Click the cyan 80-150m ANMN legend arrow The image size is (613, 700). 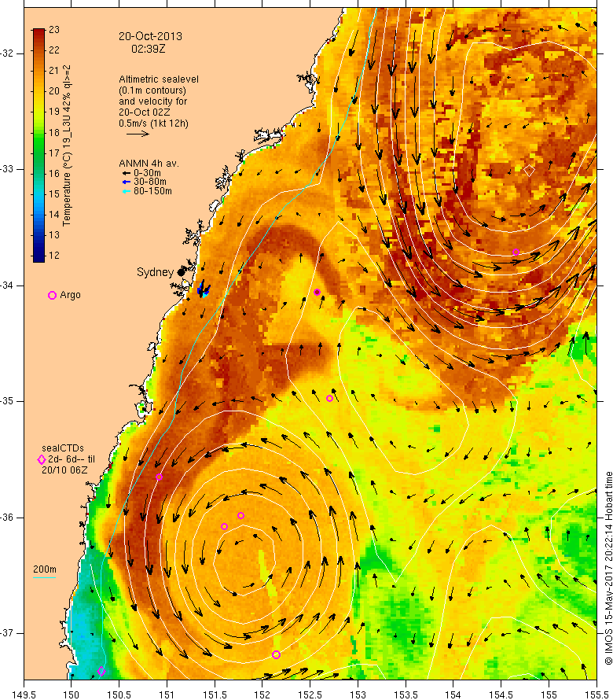(x=127, y=191)
